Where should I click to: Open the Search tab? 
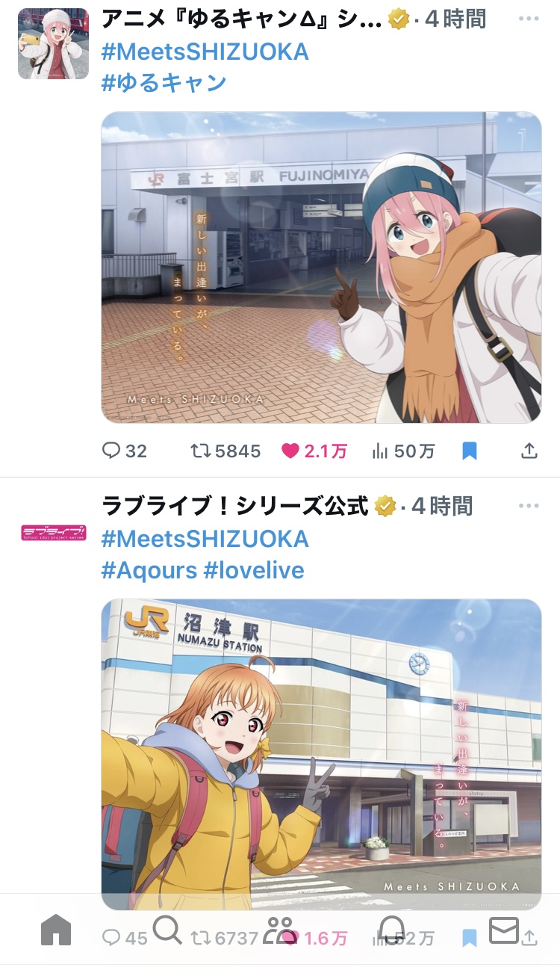(x=167, y=930)
